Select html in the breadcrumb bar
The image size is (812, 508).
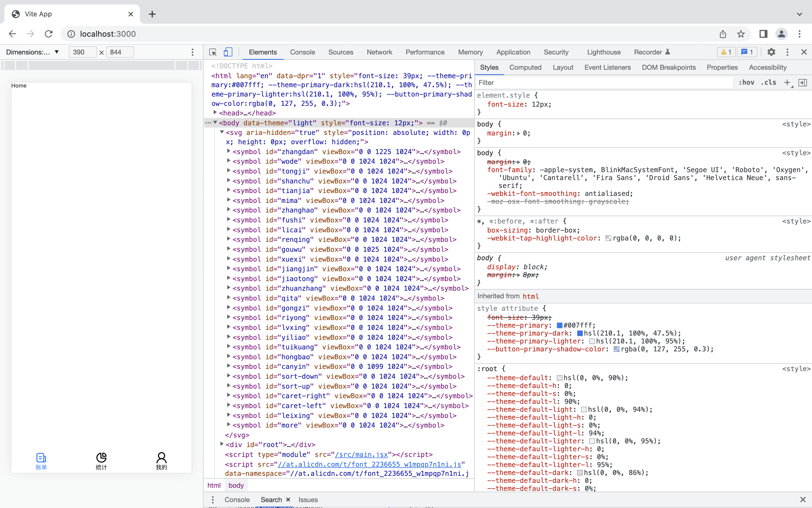coord(214,485)
